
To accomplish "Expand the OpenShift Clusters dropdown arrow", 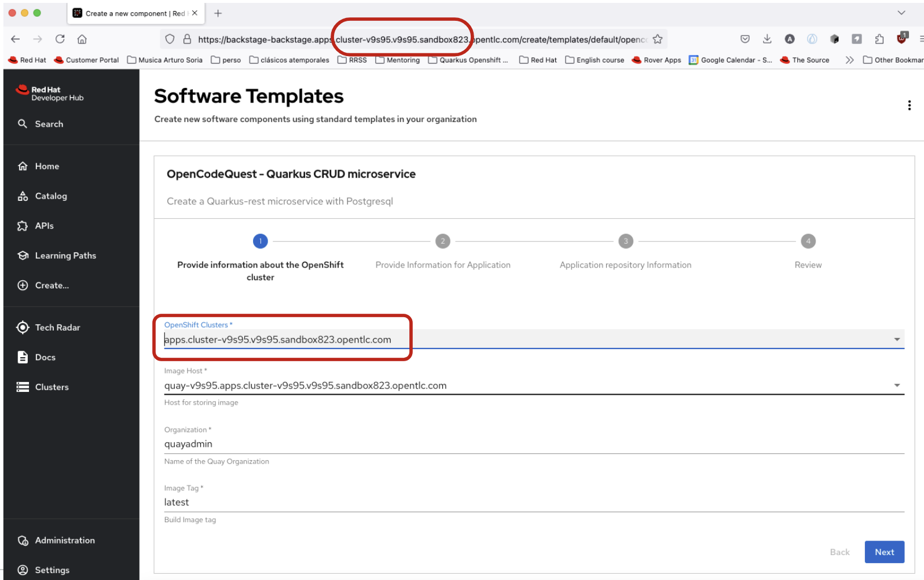I will (x=897, y=340).
